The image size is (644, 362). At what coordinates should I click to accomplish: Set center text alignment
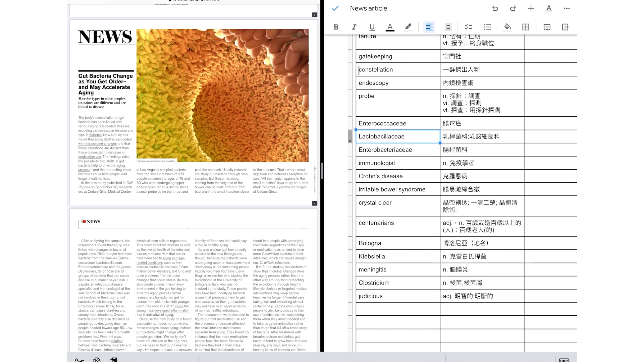(x=448, y=27)
